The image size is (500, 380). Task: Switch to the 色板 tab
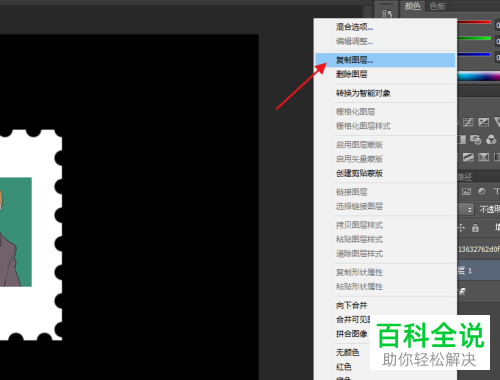[x=437, y=6]
